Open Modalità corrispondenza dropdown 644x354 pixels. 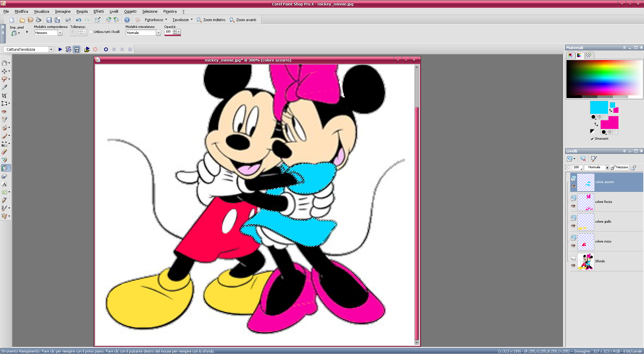point(60,33)
